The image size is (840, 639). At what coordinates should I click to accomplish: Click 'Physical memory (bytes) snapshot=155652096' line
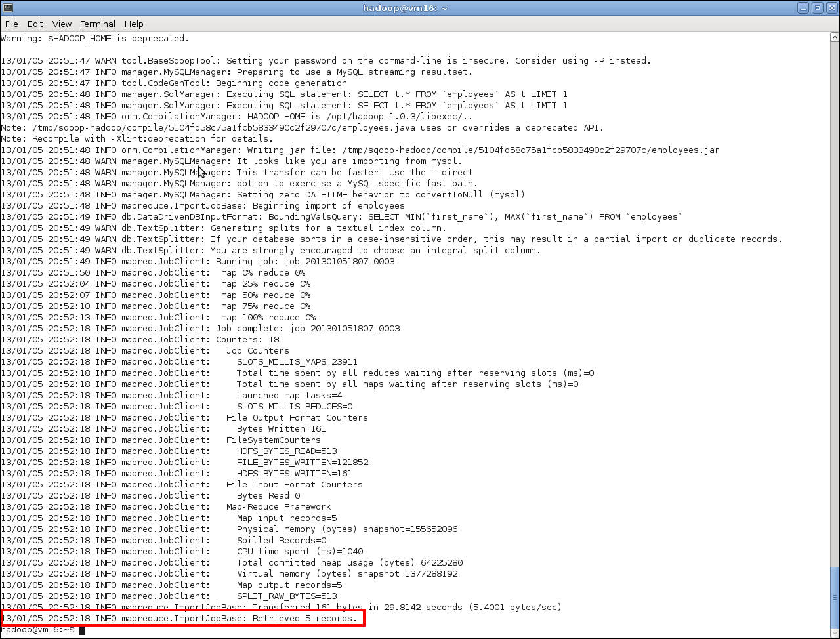point(229,529)
